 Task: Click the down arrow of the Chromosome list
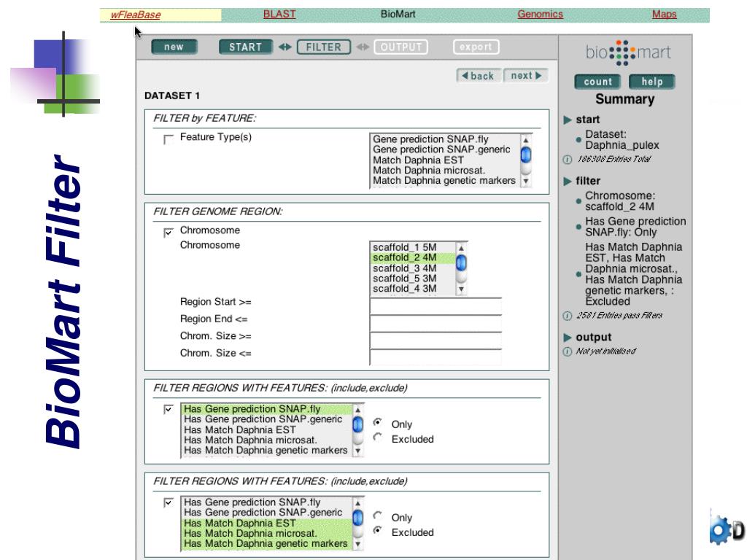[x=461, y=289]
